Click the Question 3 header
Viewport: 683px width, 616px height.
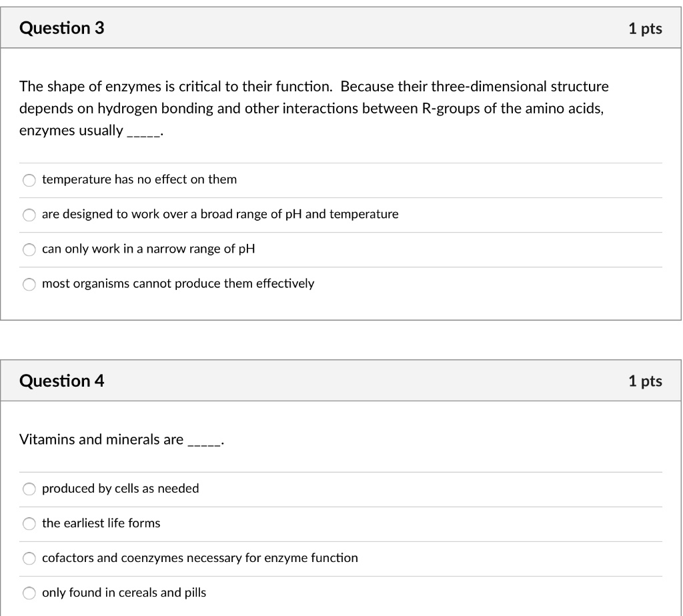pyautogui.click(x=63, y=28)
